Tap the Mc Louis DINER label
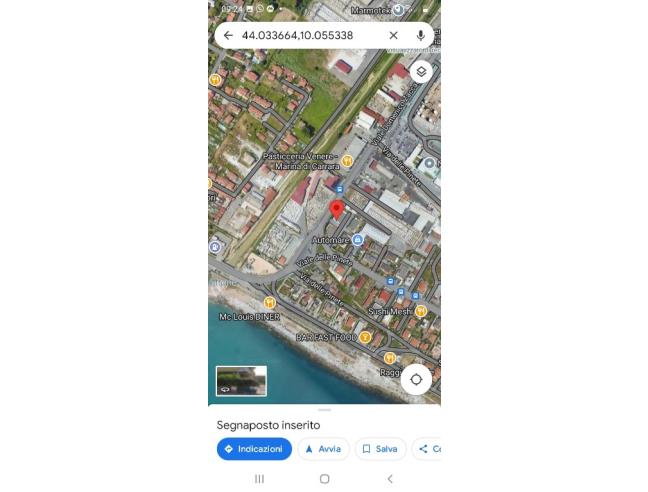Screen dimensions: 648x492 coord(249,317)
